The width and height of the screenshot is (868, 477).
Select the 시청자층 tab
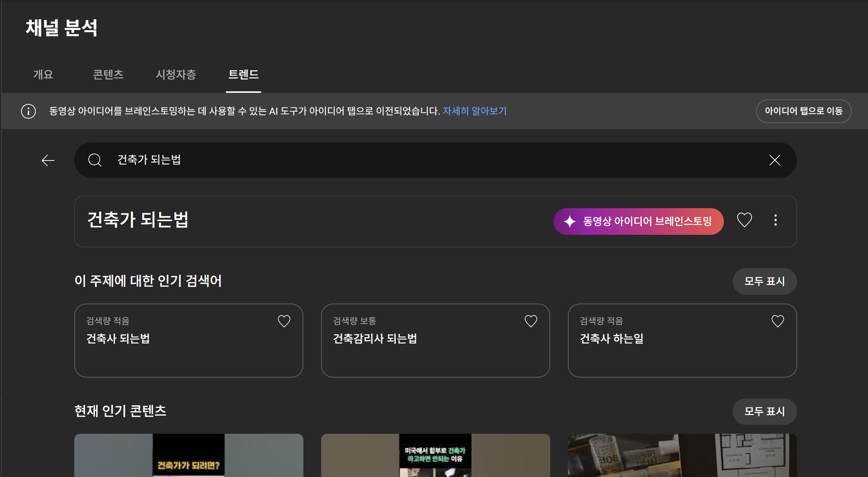[176, 75]
